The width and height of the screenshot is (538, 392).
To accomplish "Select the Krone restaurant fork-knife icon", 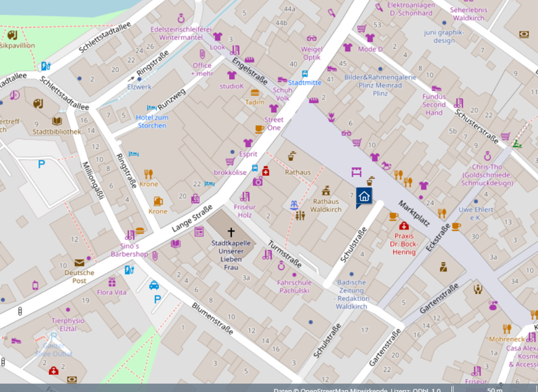I will pos(148,174).
